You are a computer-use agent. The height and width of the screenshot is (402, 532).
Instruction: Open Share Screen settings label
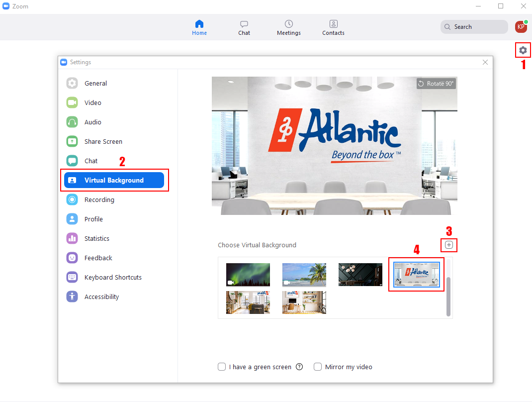pyautogui.click(x=103, y=141)
